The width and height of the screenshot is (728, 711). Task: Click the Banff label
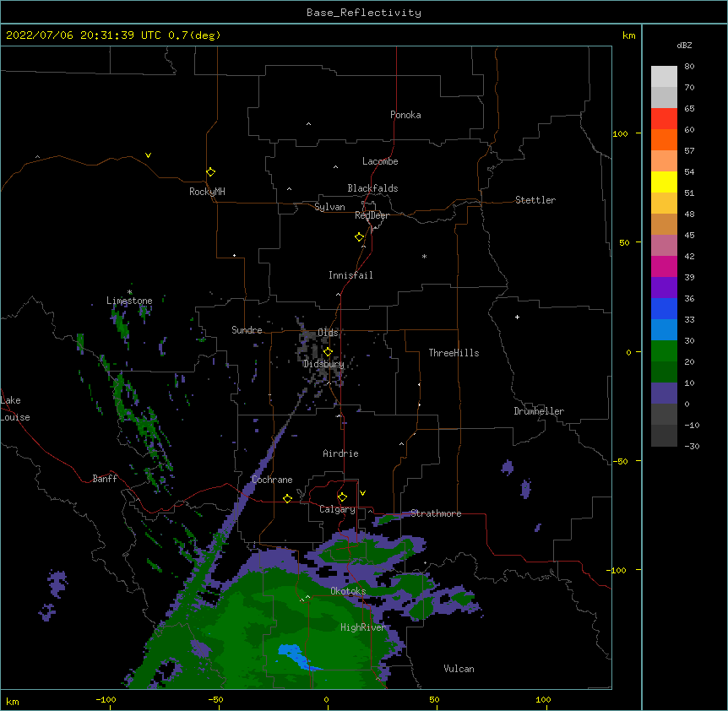point(105,479)
